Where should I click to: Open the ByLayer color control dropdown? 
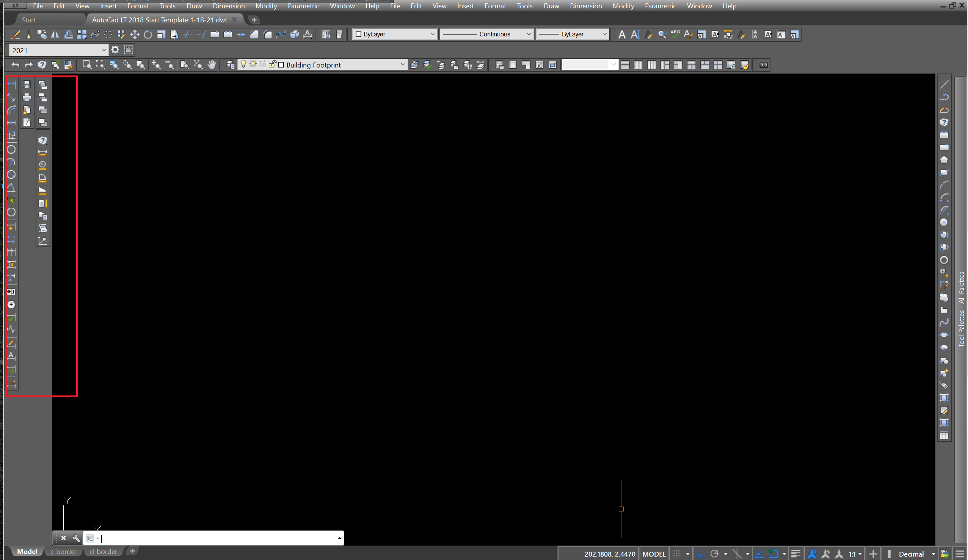pos(433,34)
